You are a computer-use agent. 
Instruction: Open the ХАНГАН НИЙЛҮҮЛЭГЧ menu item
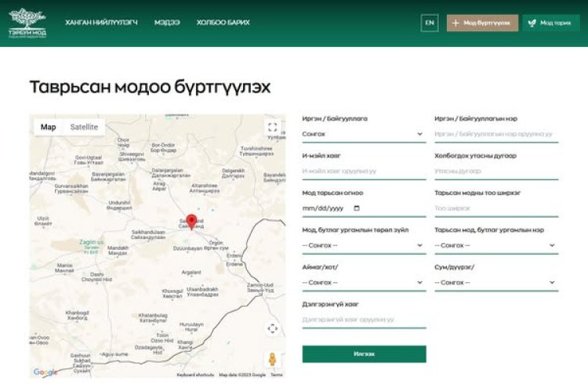pos(101,23)
